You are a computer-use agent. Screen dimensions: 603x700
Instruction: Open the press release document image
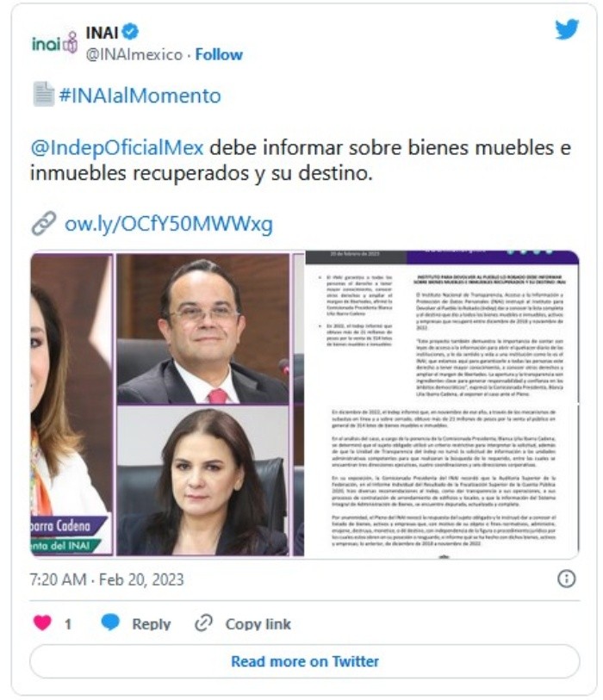pos(442,404)
